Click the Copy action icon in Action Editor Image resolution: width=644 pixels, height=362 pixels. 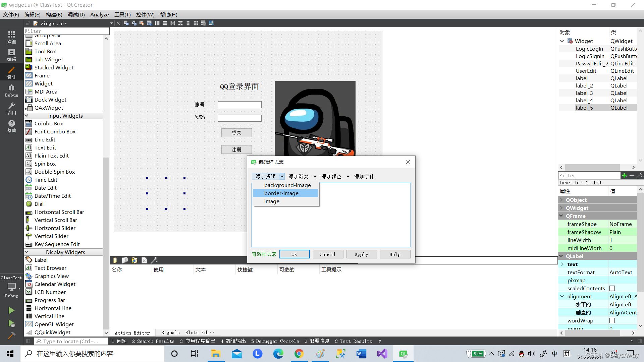[124, 260]
